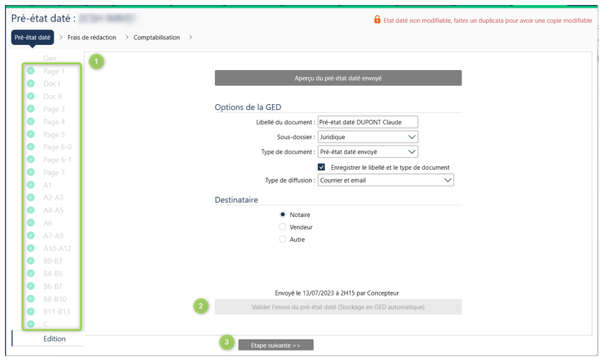This screenshot has height=364, width=612.
Task: Select Doc II in the sidebar list
Action: click(53, 96)
